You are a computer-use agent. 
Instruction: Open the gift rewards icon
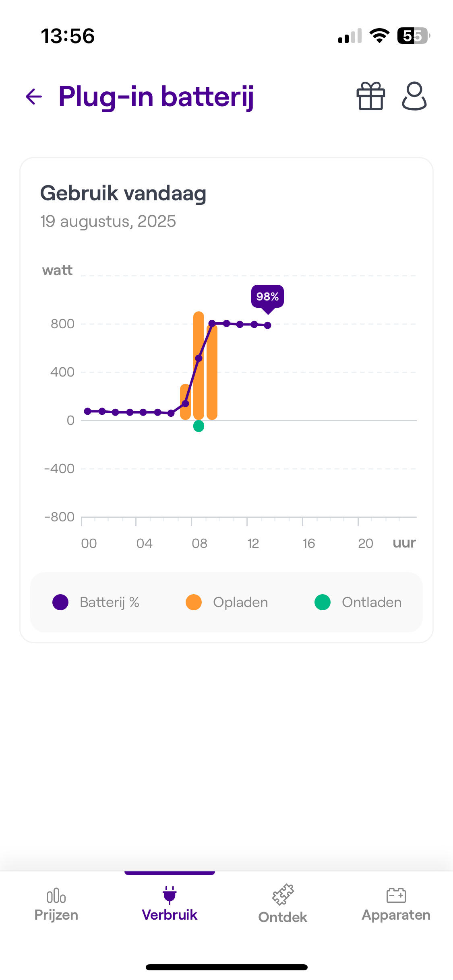370,96
